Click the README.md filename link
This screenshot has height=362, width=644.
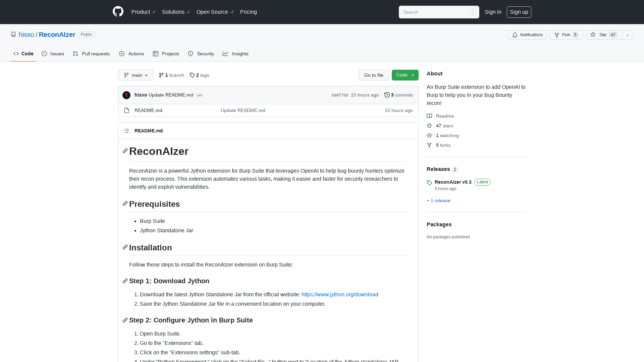tap(148, 110)
